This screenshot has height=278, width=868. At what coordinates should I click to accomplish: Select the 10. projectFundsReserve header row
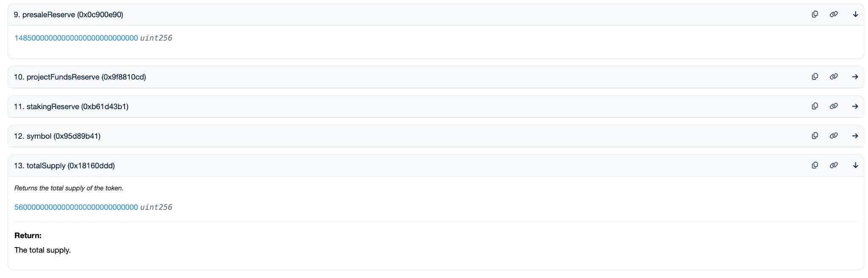[x=436, y=77]
